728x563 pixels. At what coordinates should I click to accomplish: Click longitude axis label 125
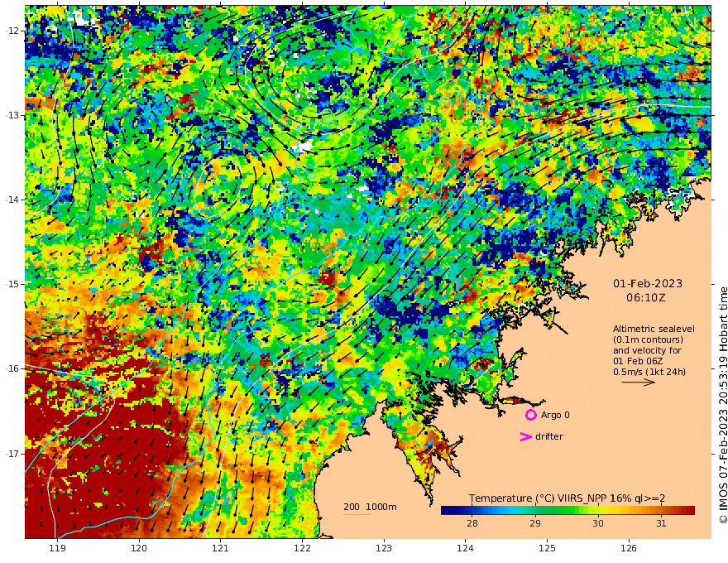(x=547, y=549)
